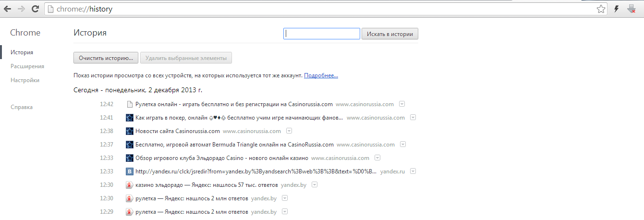
Task: Click yandex.by domain of казино эльдорадо entry
Action: [294, 185]
